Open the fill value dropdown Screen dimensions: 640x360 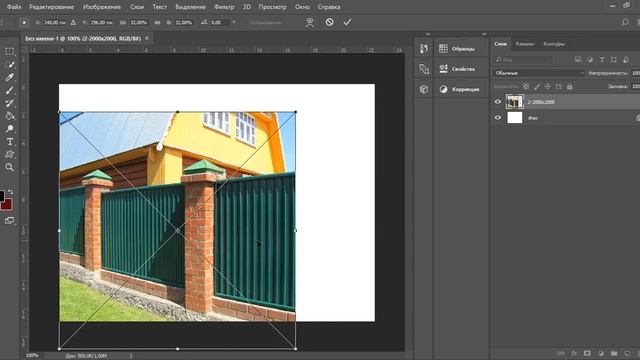[x=636, y=87]
